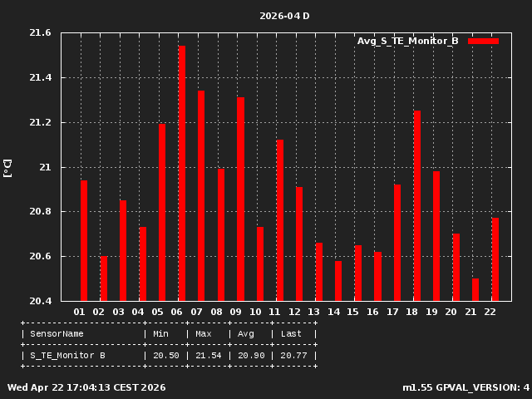Select the red bar for day 05
The width and height of the screenshot is (532, 399).
162,213
